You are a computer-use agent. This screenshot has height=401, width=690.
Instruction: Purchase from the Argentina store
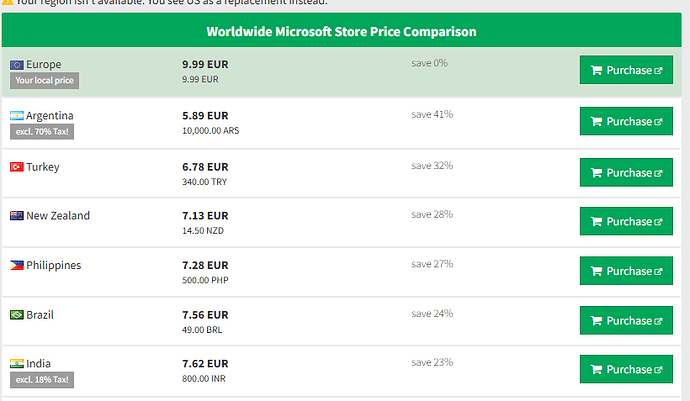point(626,122)
